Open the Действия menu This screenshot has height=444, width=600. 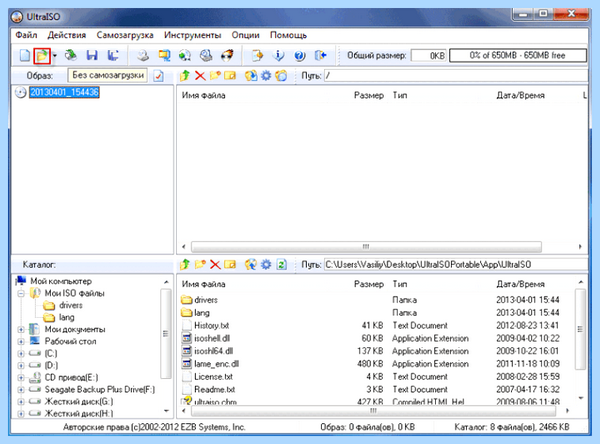click(67, 35)
